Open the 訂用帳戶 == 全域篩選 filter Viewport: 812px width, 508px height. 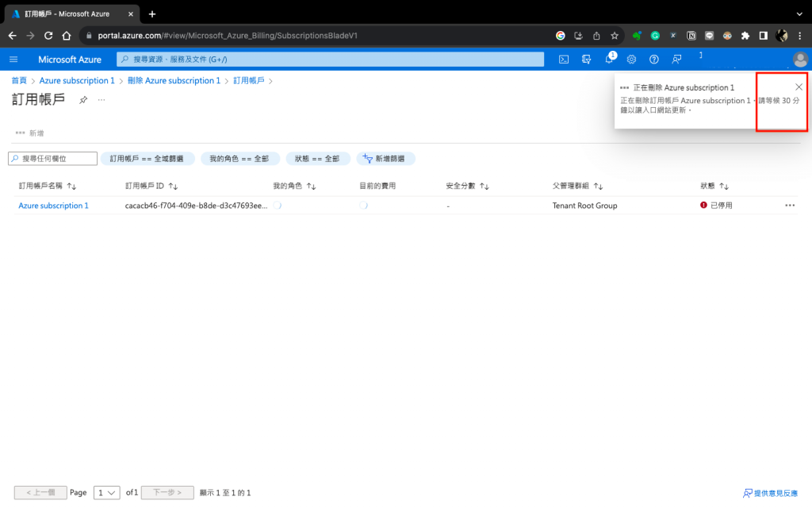tap(147, 159)
